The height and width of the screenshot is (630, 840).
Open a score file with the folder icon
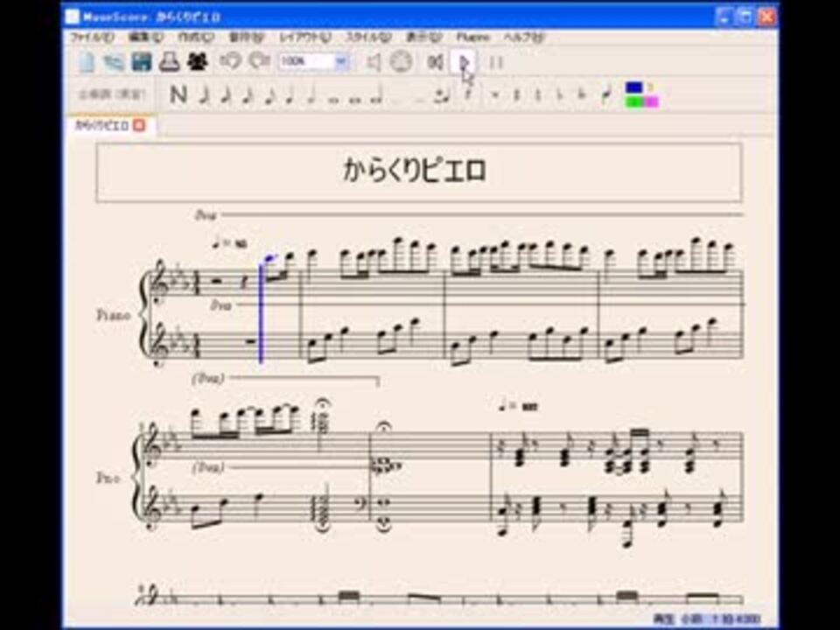pos(114,62)
